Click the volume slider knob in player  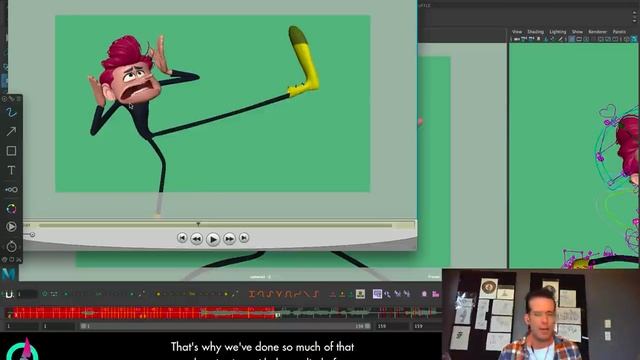(32, 235)
